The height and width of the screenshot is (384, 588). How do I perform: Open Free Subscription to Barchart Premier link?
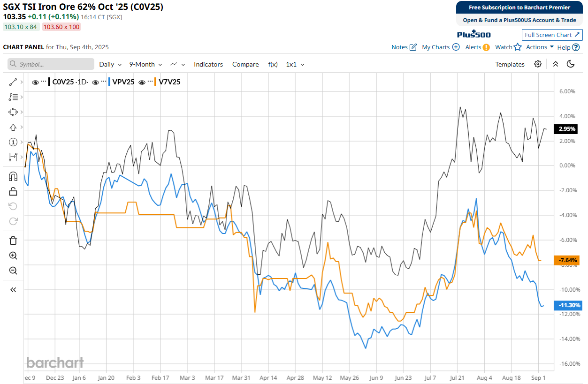(x=519, y=8)
